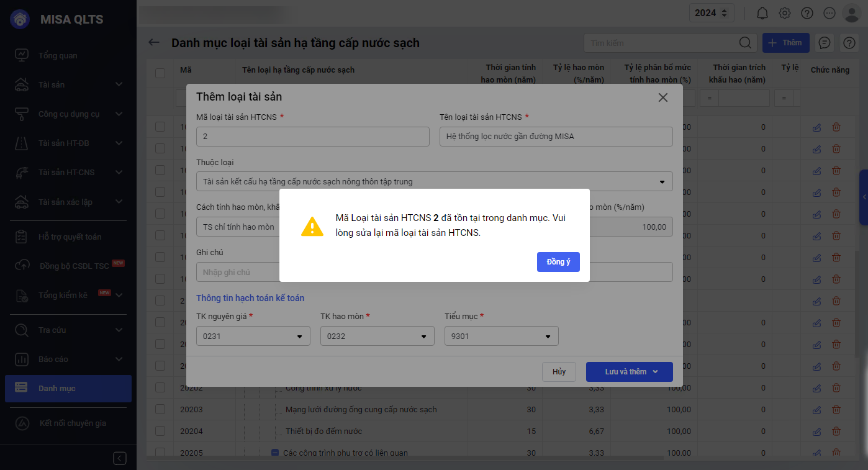Click the Đồng ý button

[558, 262]
